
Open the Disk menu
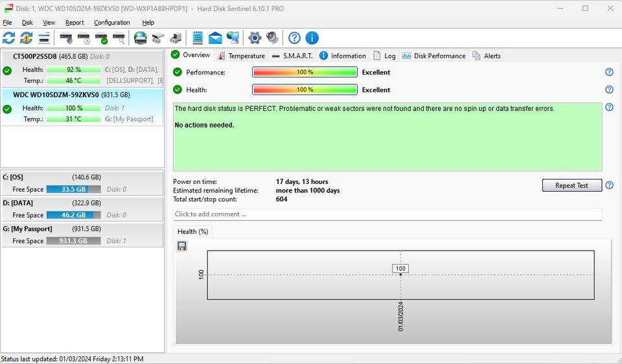27,23
